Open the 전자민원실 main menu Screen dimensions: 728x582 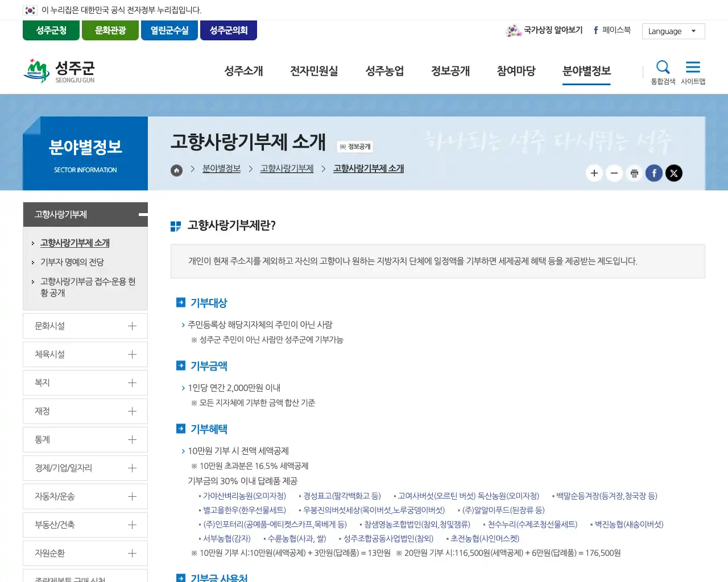pos(314,71)
